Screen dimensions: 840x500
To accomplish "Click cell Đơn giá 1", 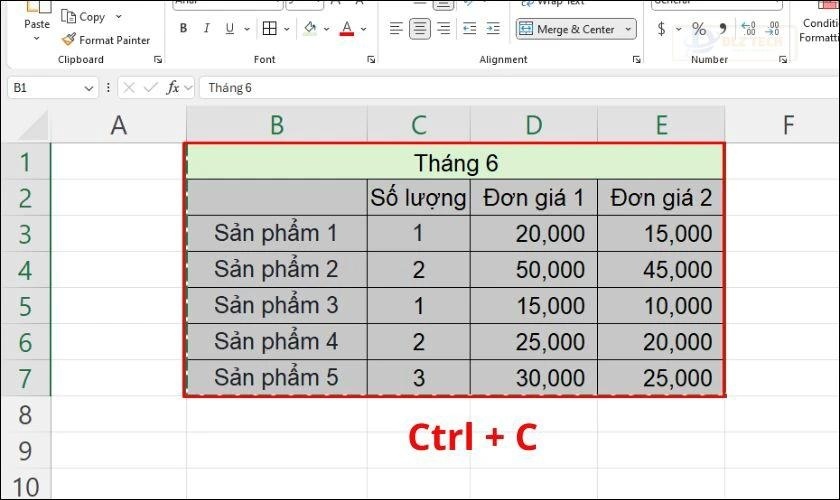I will pyautogui.click(x=534, y=198).
